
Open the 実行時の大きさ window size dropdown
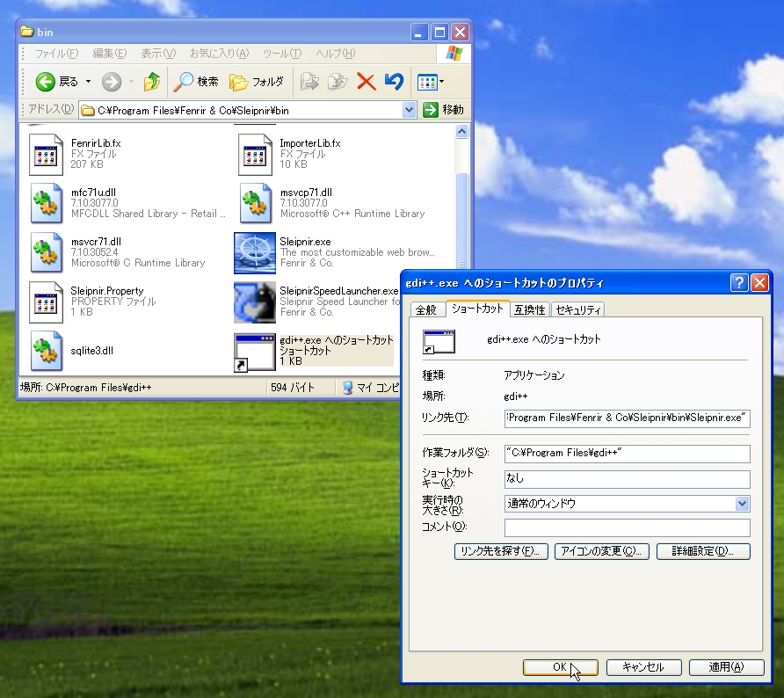pos(742,504)
